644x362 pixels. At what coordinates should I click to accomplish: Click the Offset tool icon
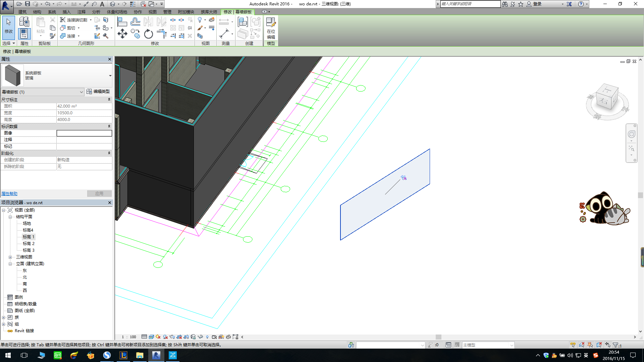(135, 22)
